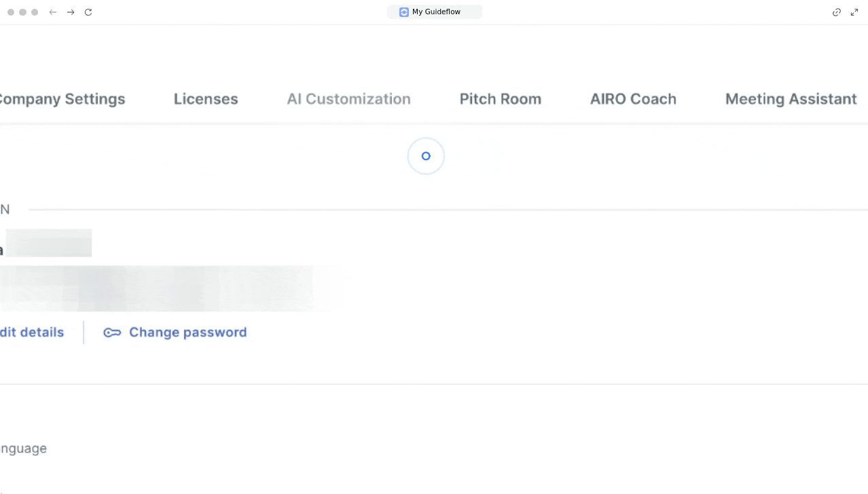Switch to the Licenses tab
This screenshot has height=494, width=868.
coord(206,99)
